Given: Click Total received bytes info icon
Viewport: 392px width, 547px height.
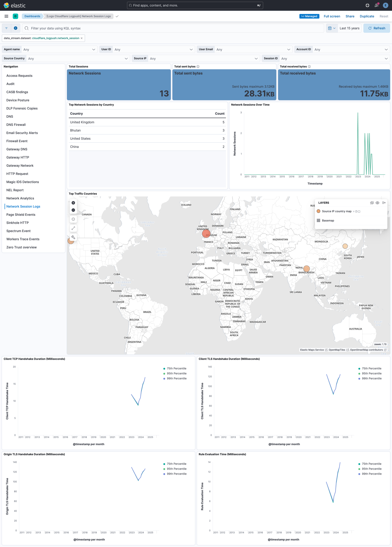Looking at the screenshot, I should point(309,66).
